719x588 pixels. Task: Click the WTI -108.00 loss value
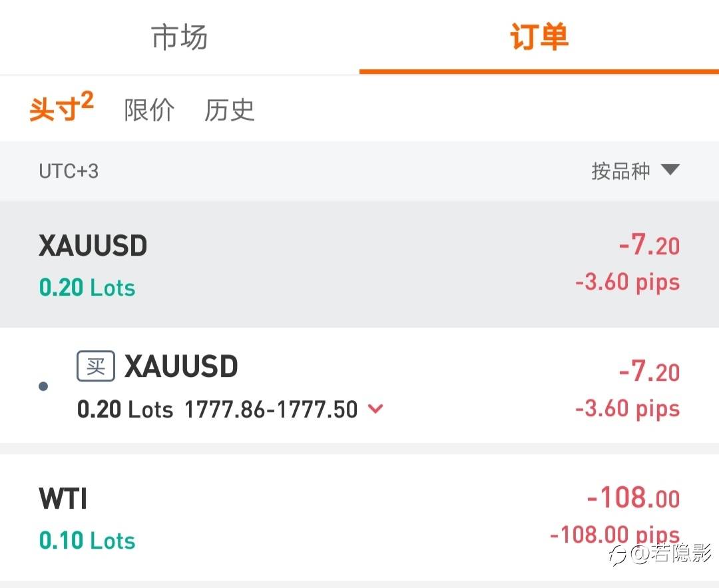(632, 498)
